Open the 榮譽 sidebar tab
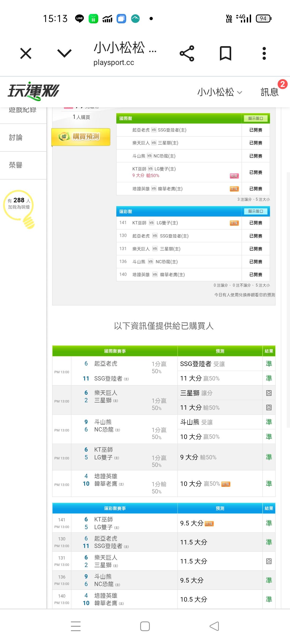The width and height of the screenshot is (290, 644). 16,165
